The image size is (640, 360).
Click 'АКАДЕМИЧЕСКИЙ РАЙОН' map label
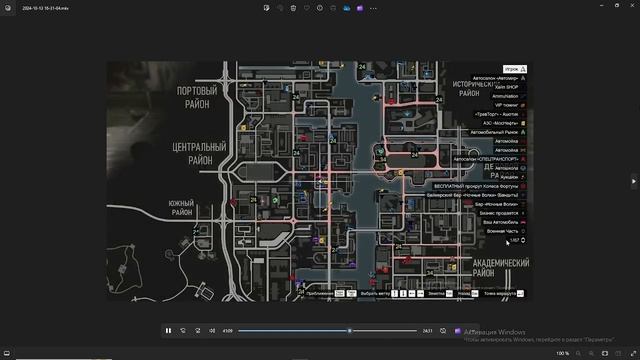[501, 268]
